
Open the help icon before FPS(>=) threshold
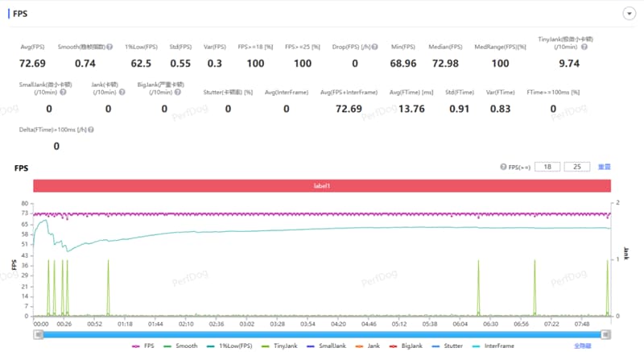click(x=503, y=167)
